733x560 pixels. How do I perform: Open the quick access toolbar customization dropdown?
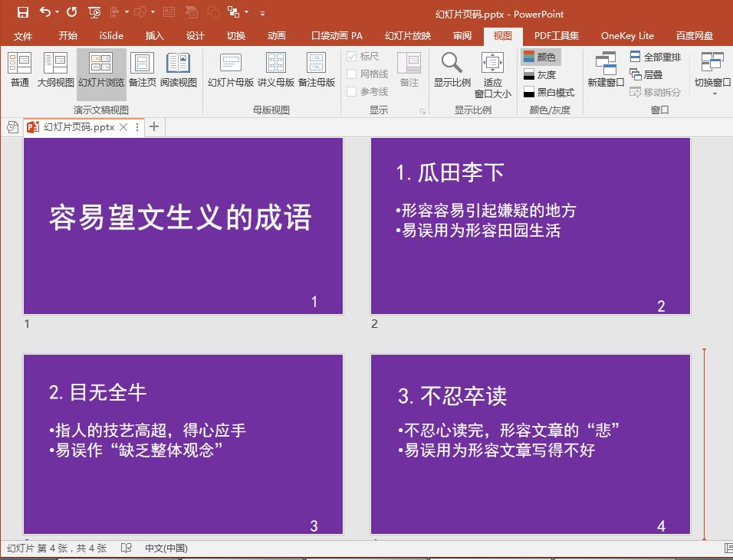click(261, 11)
